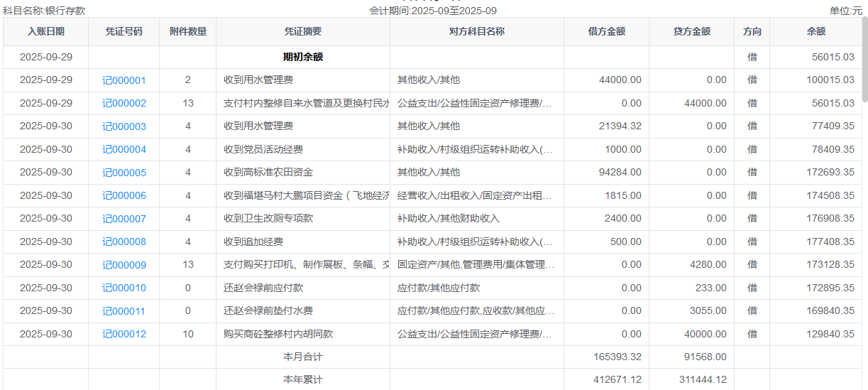Open voucher 记000010 link

click(x=124, y=288)
